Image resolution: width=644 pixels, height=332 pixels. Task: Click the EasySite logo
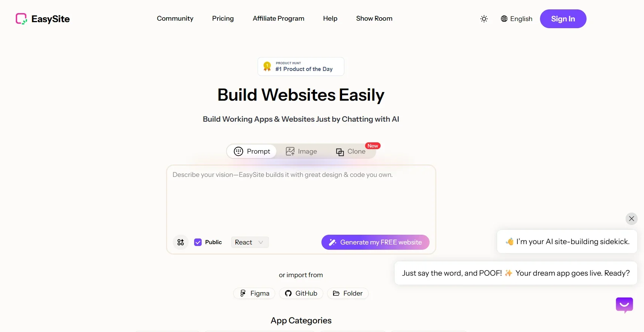pyautogui.click(x=42, y=19)
